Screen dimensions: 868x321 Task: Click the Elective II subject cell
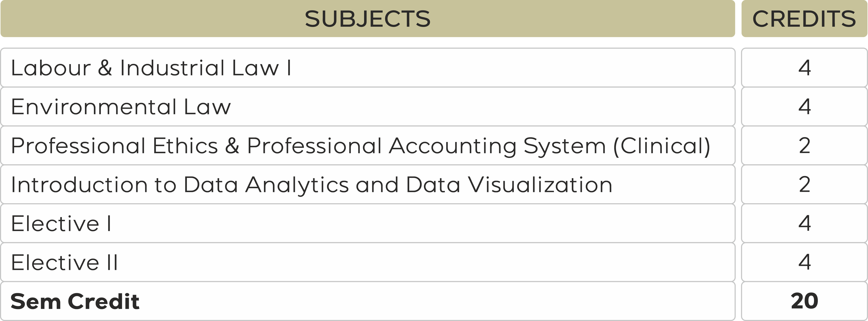pyautogui.click(x=64, y=263)
